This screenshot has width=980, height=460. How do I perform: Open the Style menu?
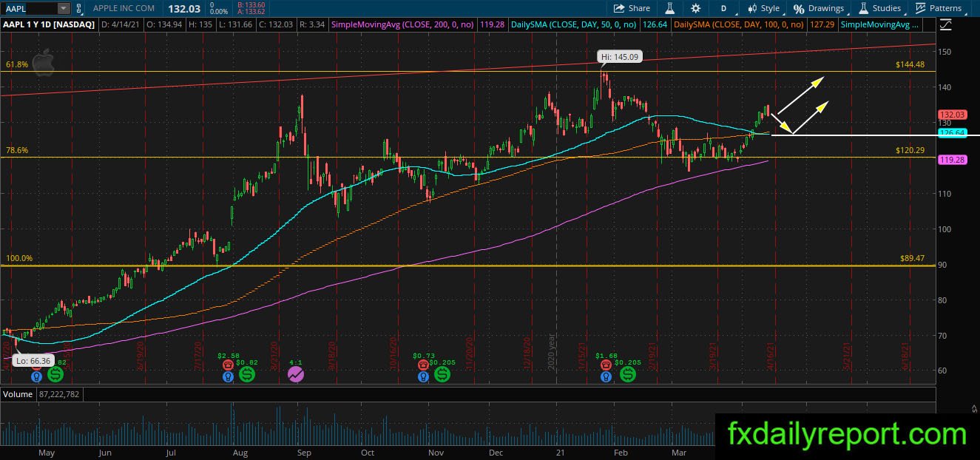pyautogui.click(x=763, y=8)
